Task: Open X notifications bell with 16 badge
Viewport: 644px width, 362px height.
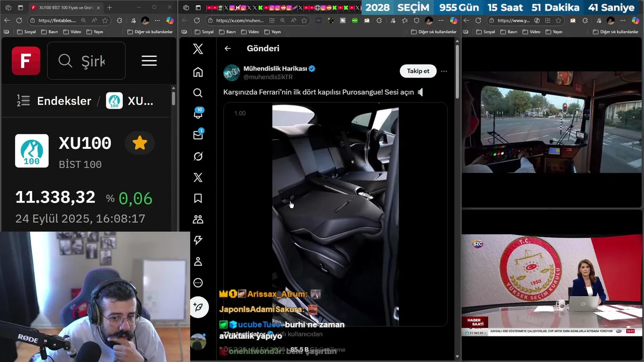Action: (198, 114)
